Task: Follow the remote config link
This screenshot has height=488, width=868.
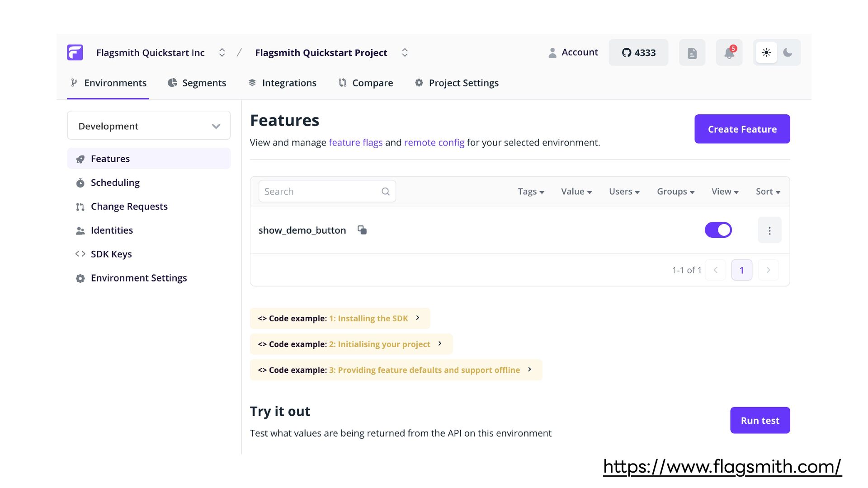Action: pyautogui.click(x=434, y=142)
